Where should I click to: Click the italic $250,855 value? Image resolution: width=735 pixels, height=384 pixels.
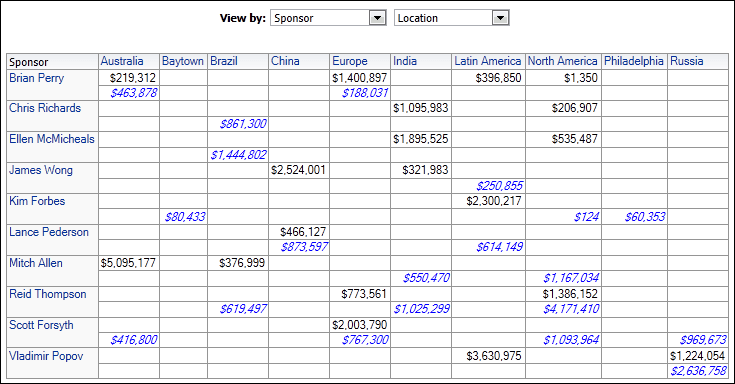click(499, 186)
